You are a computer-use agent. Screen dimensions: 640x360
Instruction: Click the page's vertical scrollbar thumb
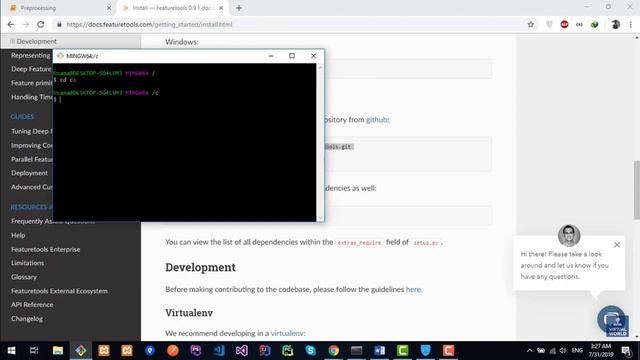(637, 190)
